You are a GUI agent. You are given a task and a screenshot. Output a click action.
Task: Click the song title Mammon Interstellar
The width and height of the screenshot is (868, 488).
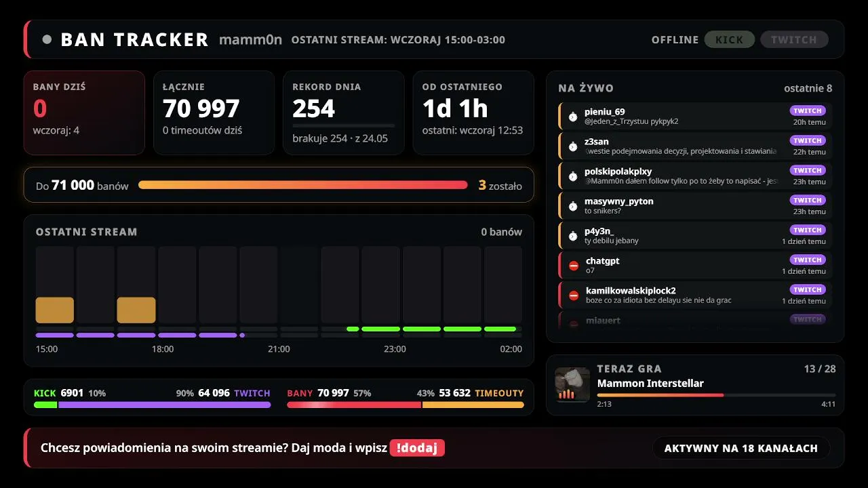point(650,383)
